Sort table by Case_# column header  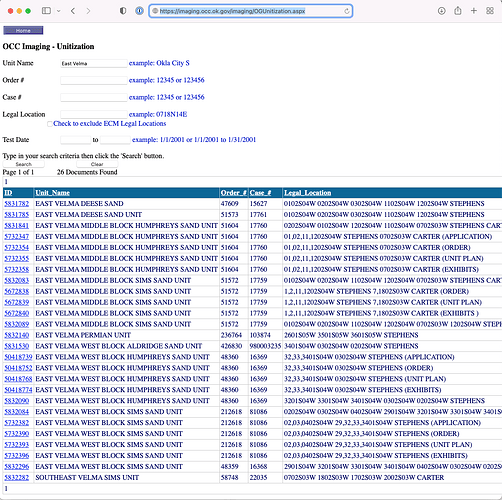[261, 193]
